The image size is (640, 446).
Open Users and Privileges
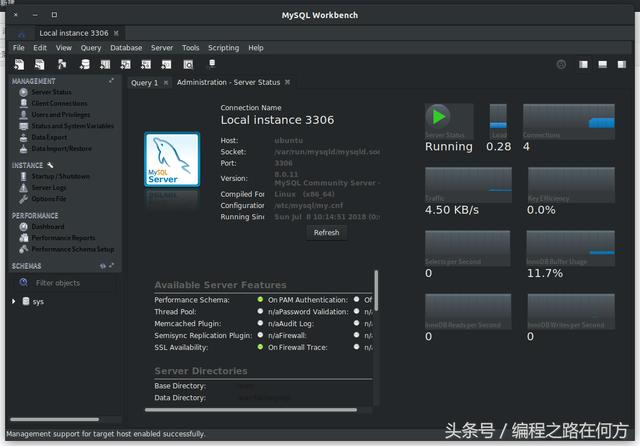(x=61, y=115)
